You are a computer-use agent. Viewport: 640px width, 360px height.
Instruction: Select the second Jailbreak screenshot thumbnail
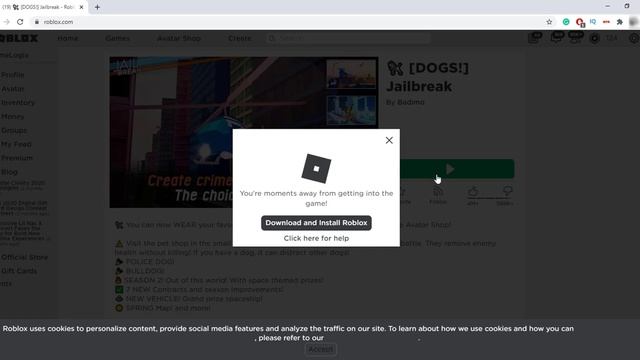pos(351,110)
